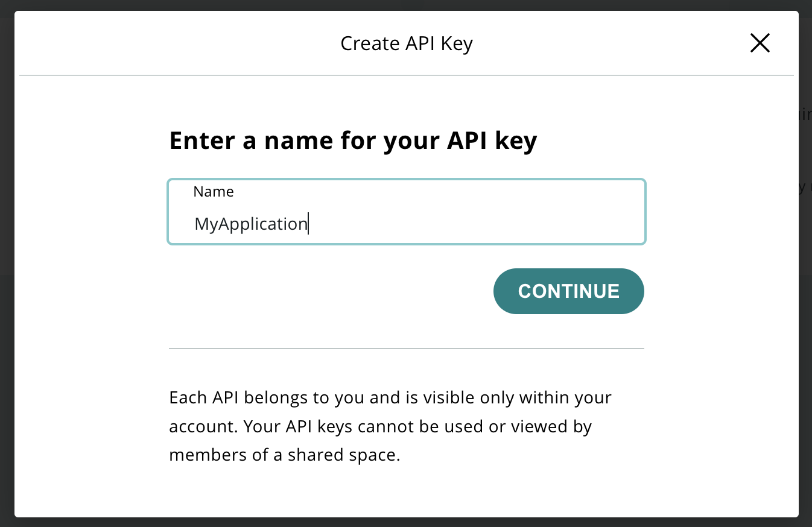Click the MyApplication text in the field
Screen dimensions: 812x527
pos(250,224)
